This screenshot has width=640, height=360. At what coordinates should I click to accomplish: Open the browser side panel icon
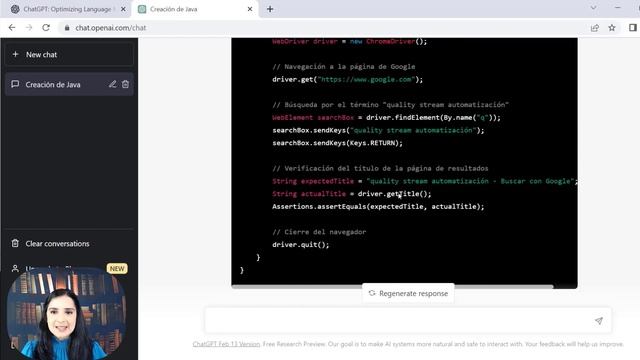[633, 28]
